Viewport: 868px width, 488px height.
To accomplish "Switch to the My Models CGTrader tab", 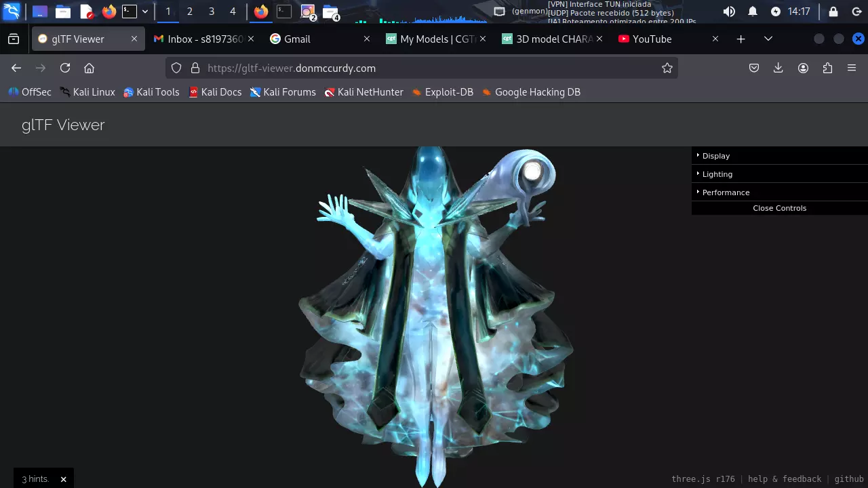I will point(437,39).
